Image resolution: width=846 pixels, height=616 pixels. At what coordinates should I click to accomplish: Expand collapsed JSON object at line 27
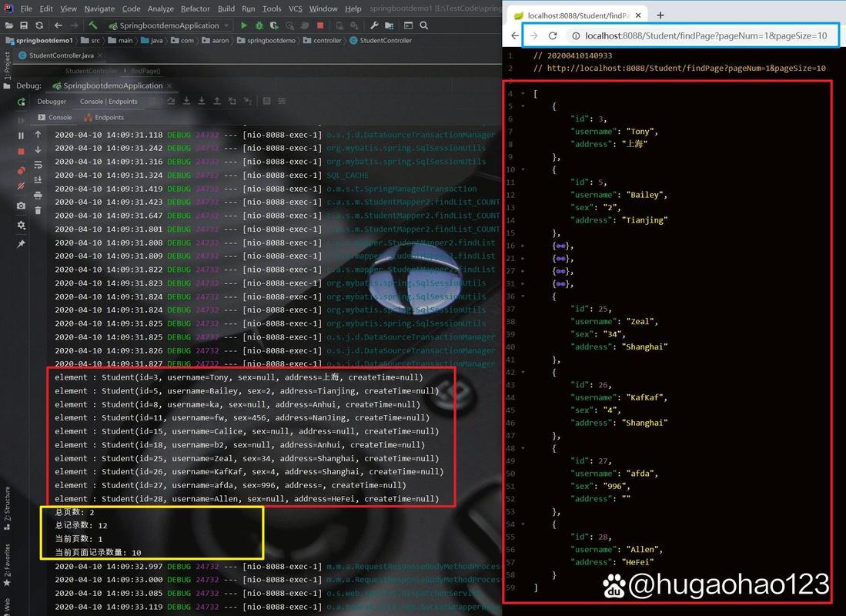pyautogui.click(x=523, y=271)
